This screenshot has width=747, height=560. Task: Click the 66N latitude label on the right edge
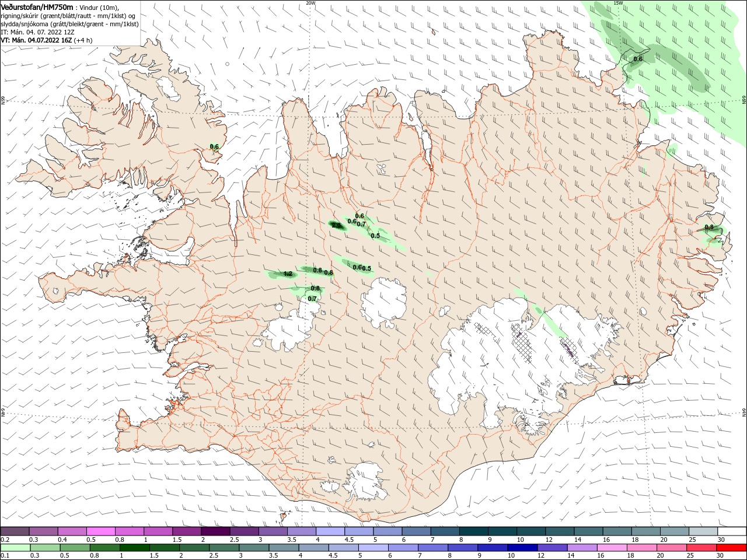pos(744,100)
